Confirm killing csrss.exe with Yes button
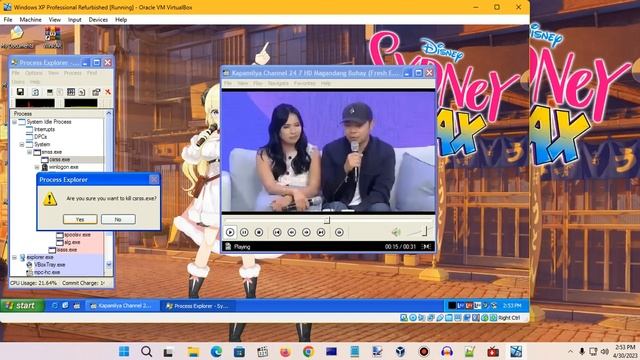This screenshot has width=640, height=360. click(x=80, y=219)
